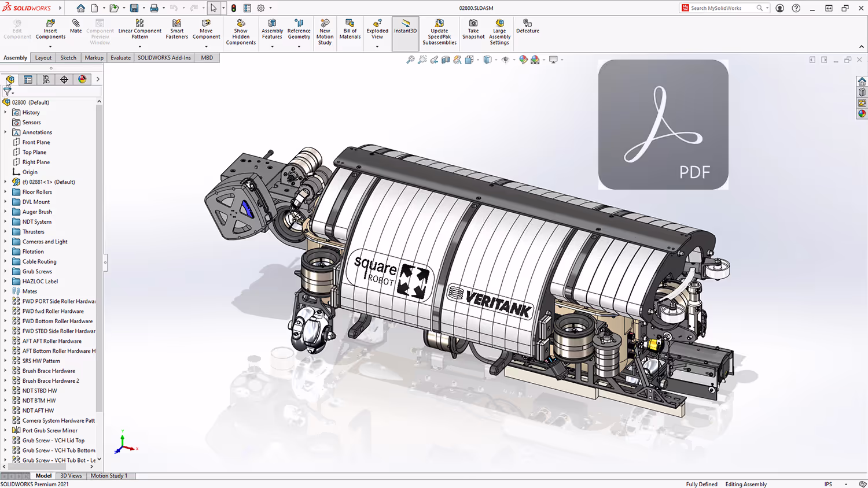This screenshot has width=868, height=488.
Task: Switch to the Layout tab
Action: pyautogui.click(x=43, y=58)
